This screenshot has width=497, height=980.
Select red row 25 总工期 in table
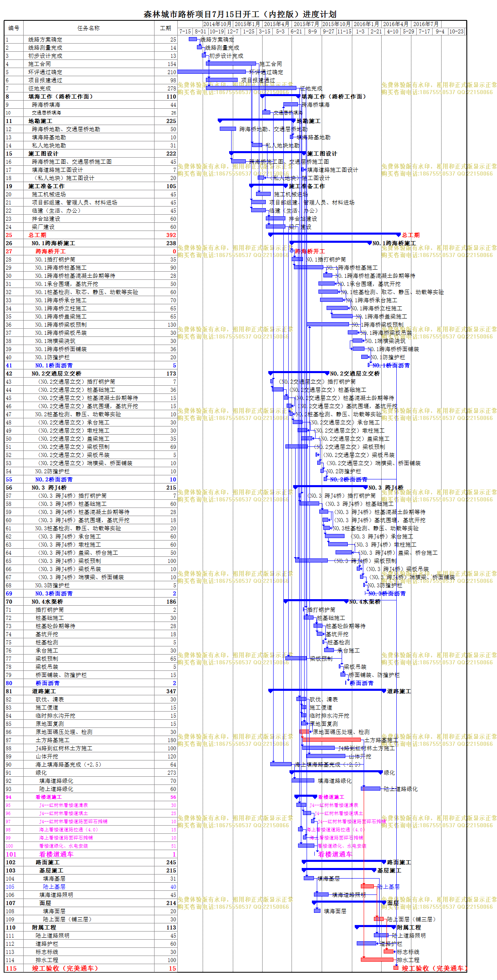tap(91, 235)
